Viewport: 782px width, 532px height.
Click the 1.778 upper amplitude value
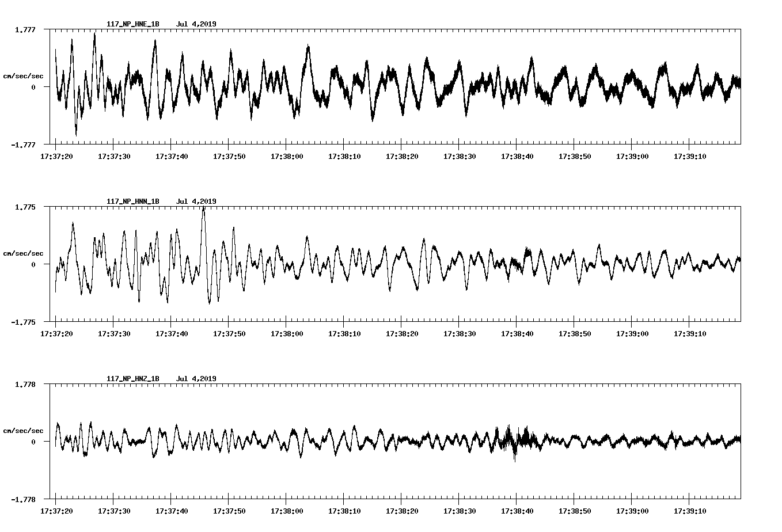coord(25,384)
